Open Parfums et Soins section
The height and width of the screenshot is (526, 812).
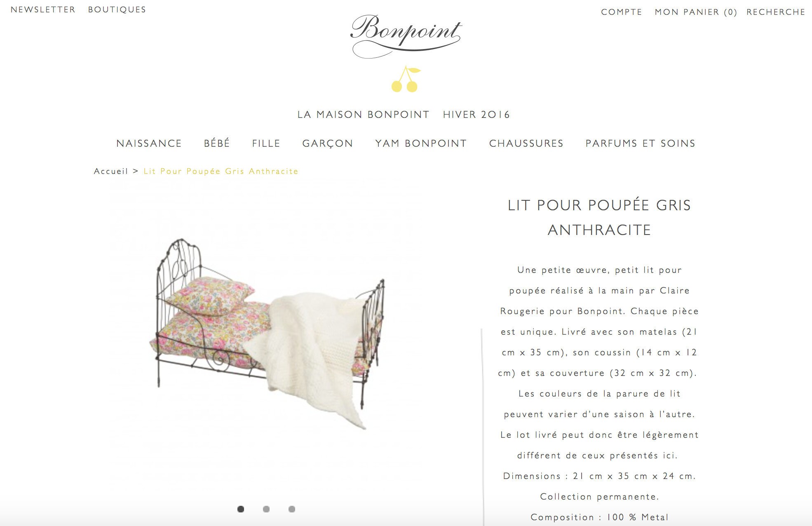[x=641, y=143]
